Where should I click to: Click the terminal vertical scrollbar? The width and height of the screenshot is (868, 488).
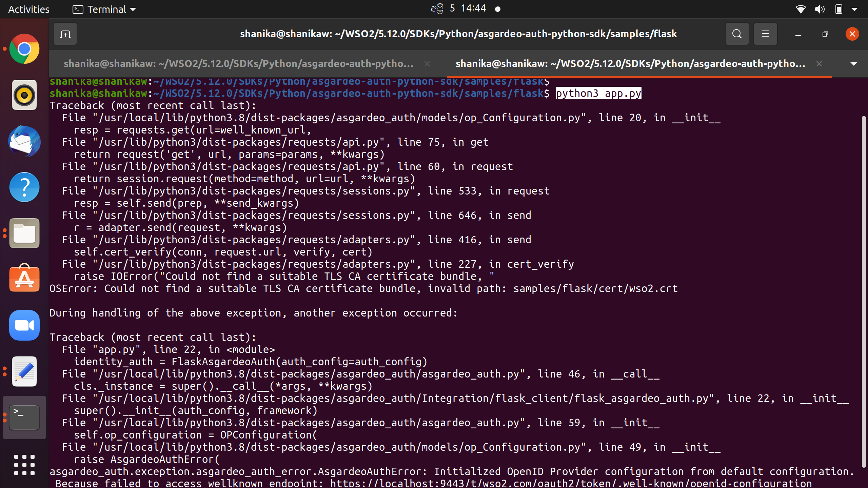[x=864, y=291]
